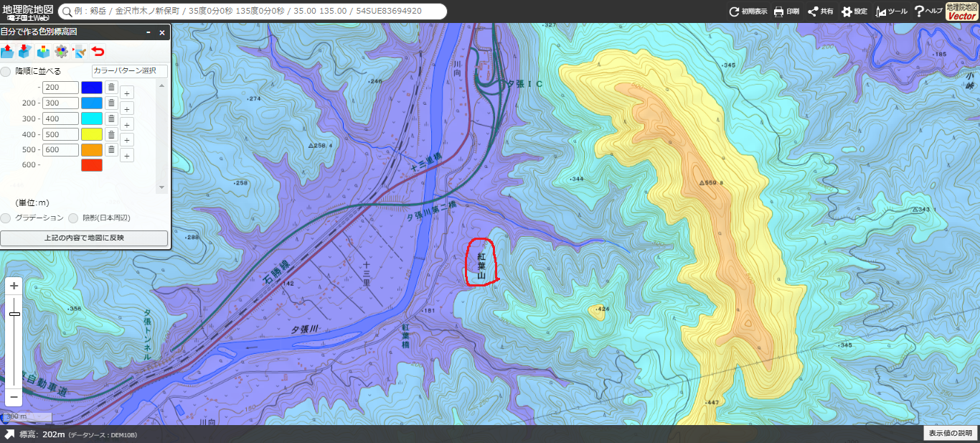This screenshot has width=980, height=443.
Task: Open the 設定 settings menu
Action: 854,11
